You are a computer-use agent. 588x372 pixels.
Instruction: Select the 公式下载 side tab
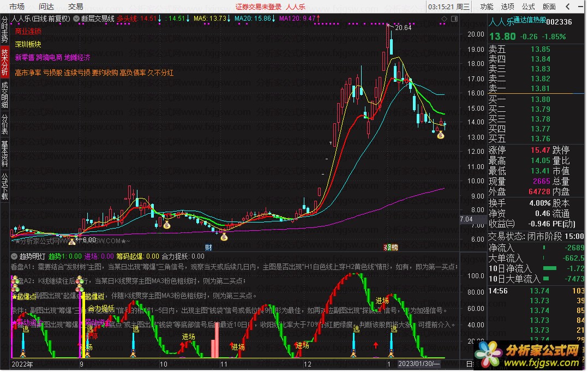4,187
